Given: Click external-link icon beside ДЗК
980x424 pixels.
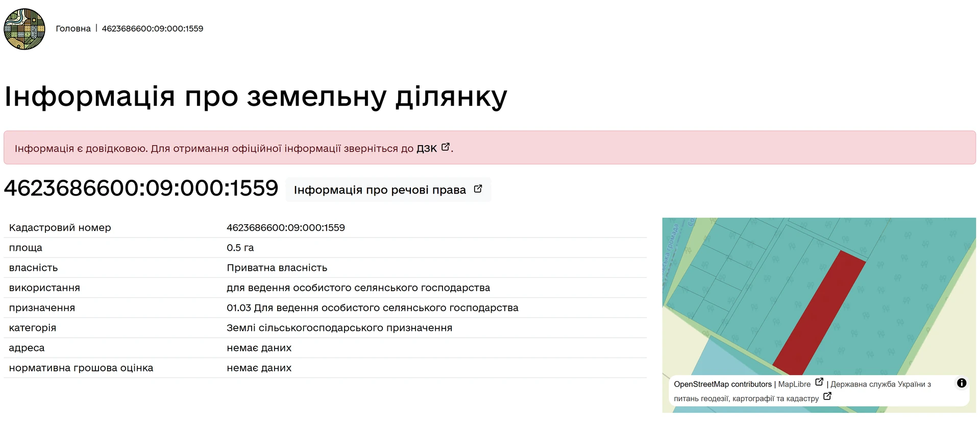Looking at the screenshot, I should 446,147.
